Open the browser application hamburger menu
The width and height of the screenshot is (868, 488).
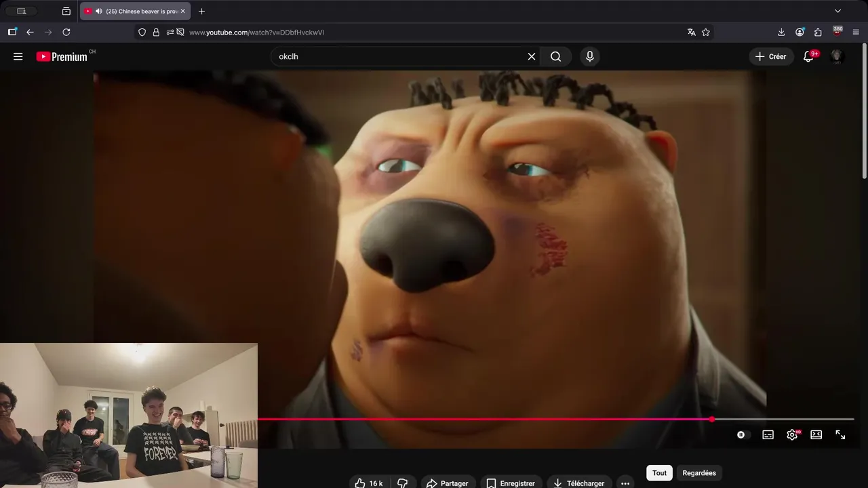[856, 32]
